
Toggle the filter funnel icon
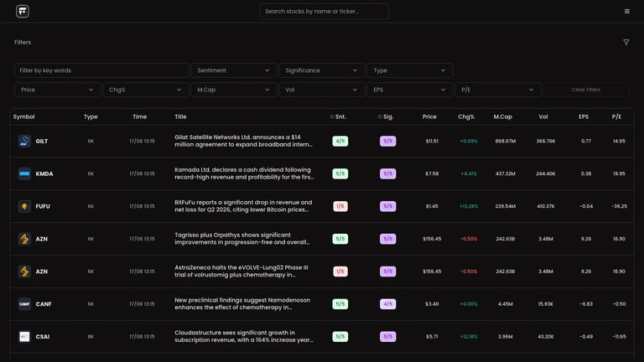[626, 42]
